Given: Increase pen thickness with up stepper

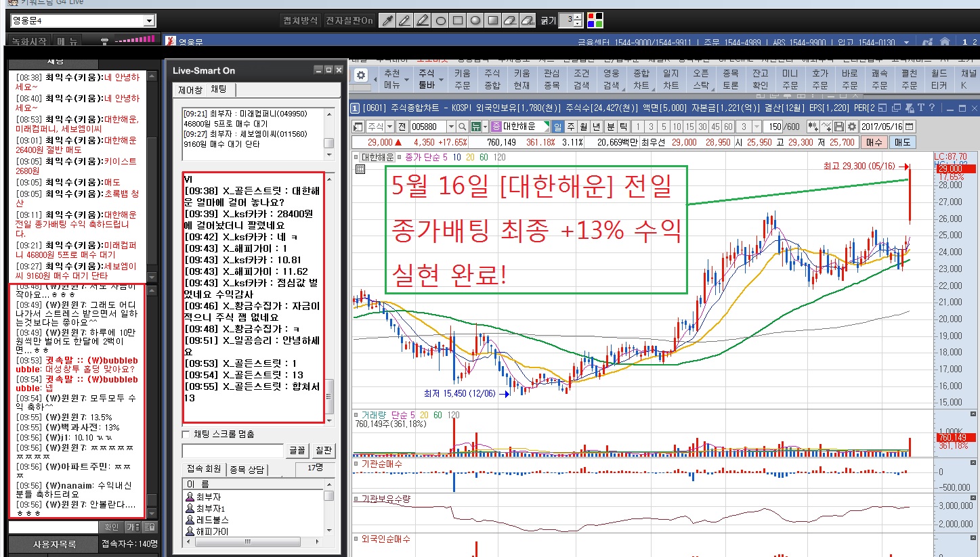Looking at the screenshot, I should click(x=577, y=17).
